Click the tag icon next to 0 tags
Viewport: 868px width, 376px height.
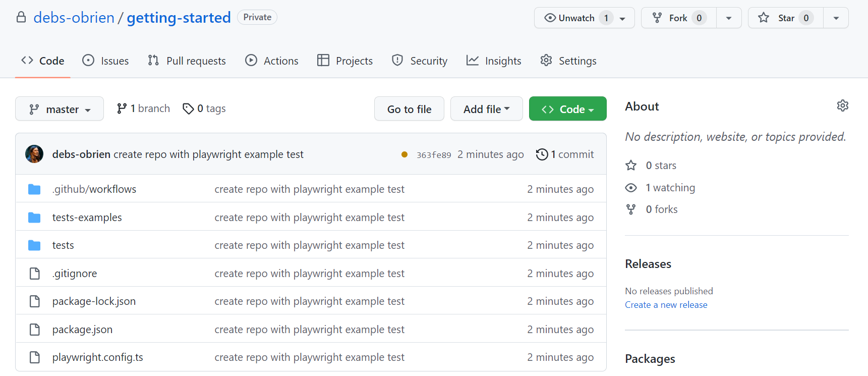(188, 109)
